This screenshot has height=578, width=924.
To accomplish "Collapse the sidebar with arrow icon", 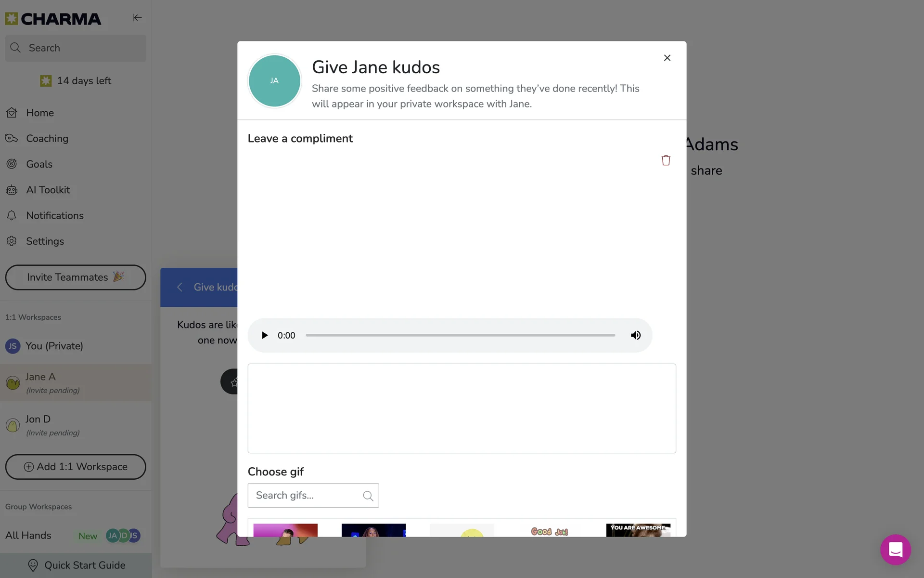I will [x=137, y=18].
